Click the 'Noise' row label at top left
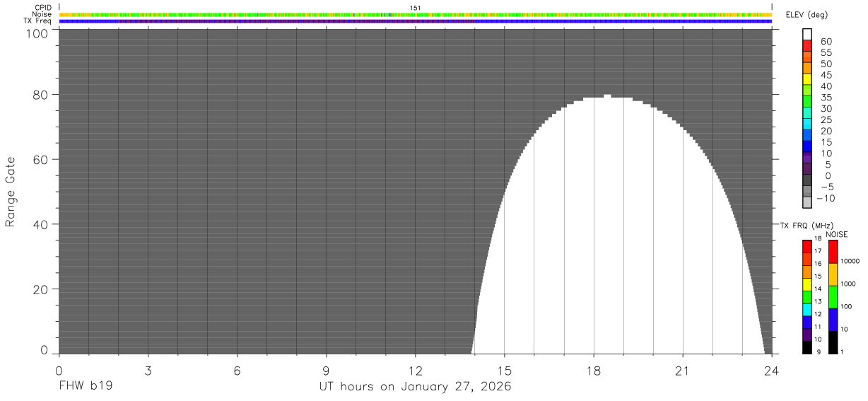This screenshot has width=868, height=401. pos(42,14)
